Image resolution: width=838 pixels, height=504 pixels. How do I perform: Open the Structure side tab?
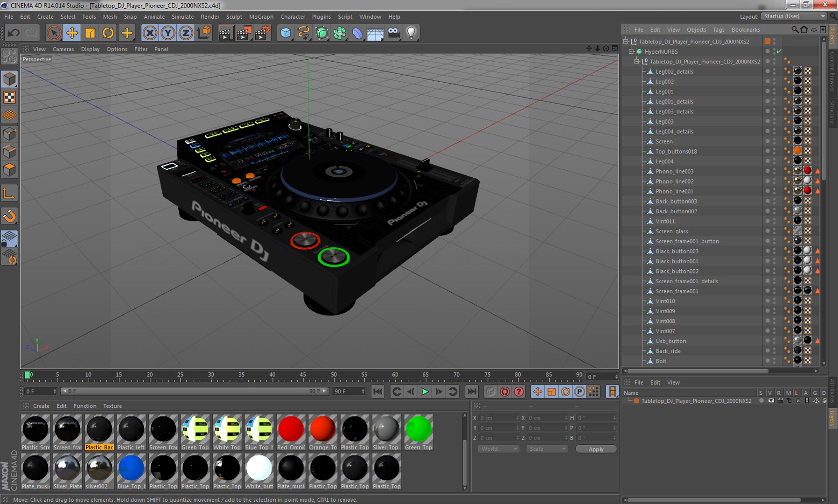(832, 112)
